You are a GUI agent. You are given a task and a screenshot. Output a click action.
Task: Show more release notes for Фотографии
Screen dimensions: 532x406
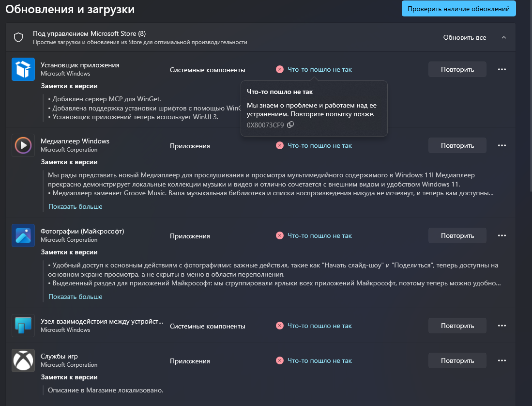76,297
